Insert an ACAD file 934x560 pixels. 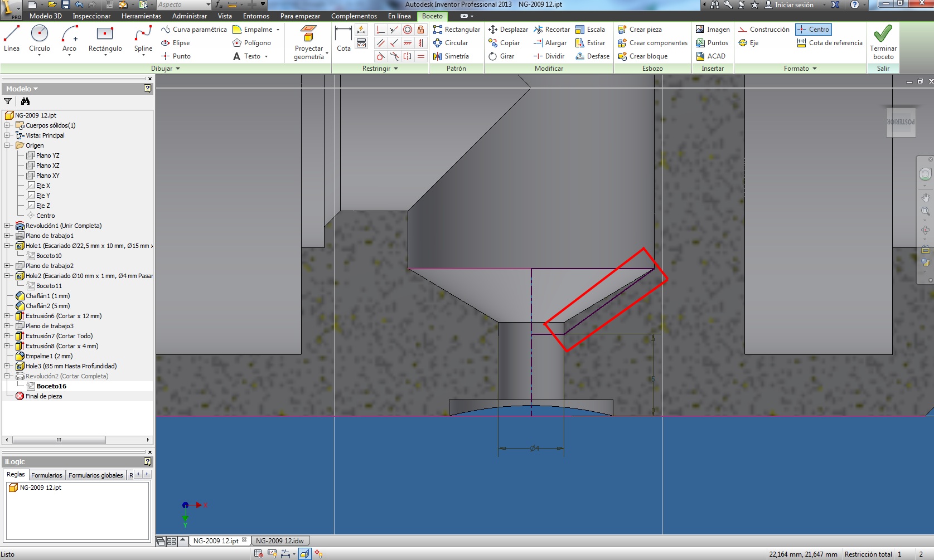tap(711, 56)
